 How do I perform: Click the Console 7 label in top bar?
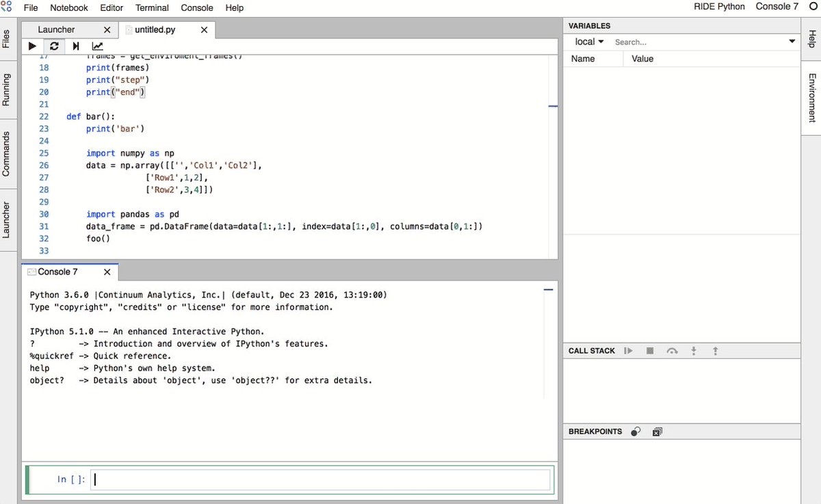777,7
